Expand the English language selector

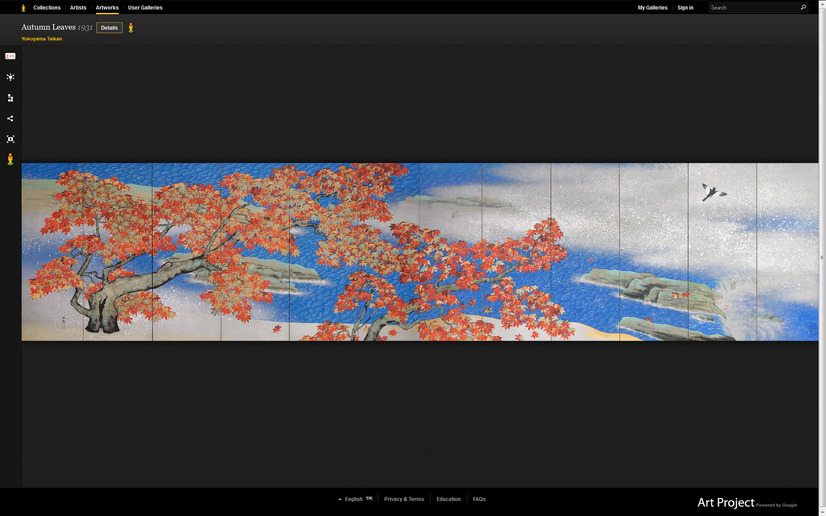[350, 499]
